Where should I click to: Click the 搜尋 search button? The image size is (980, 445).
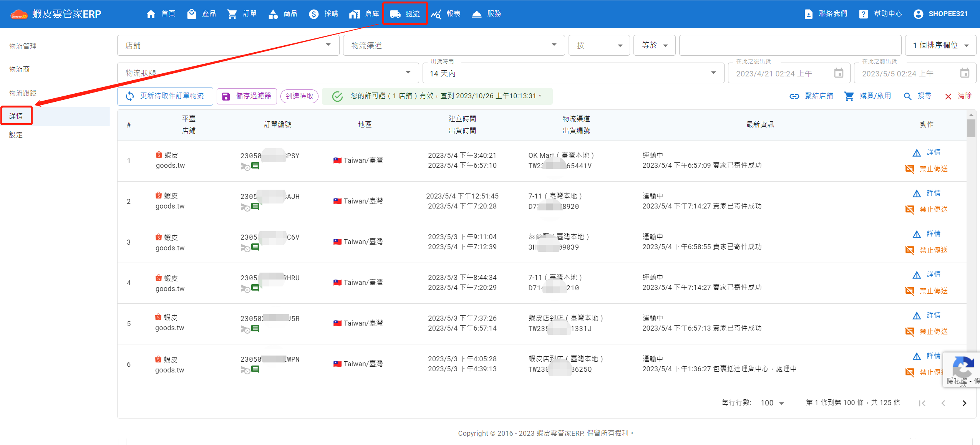(917, 96)
